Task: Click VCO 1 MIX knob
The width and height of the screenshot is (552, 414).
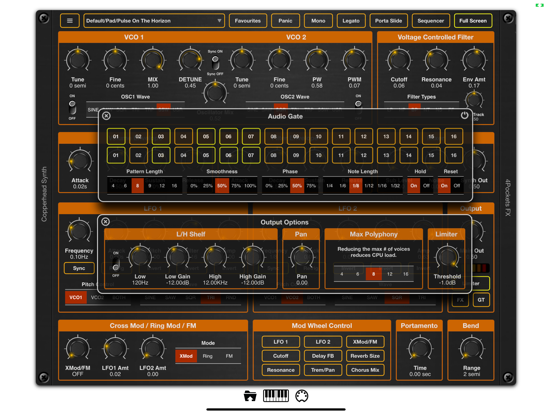Action: pyautogui.click(x=153, y=60)
